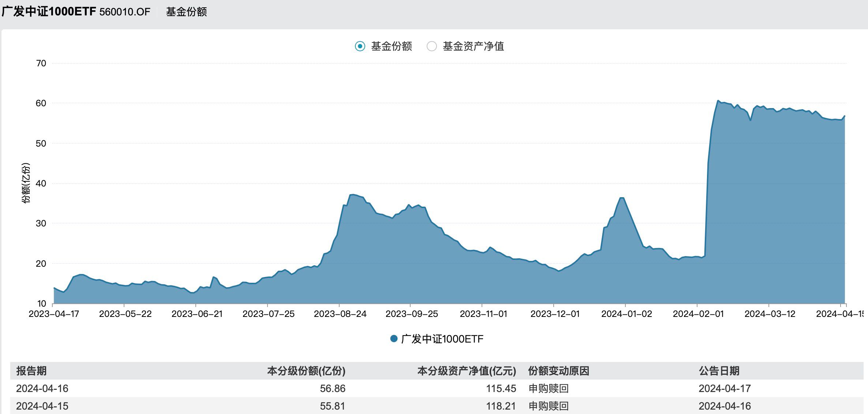This screenshot has height=414, width=868.
Task: Sort by 本分级资产净值(亿元) column header
Action: point(467,371)
